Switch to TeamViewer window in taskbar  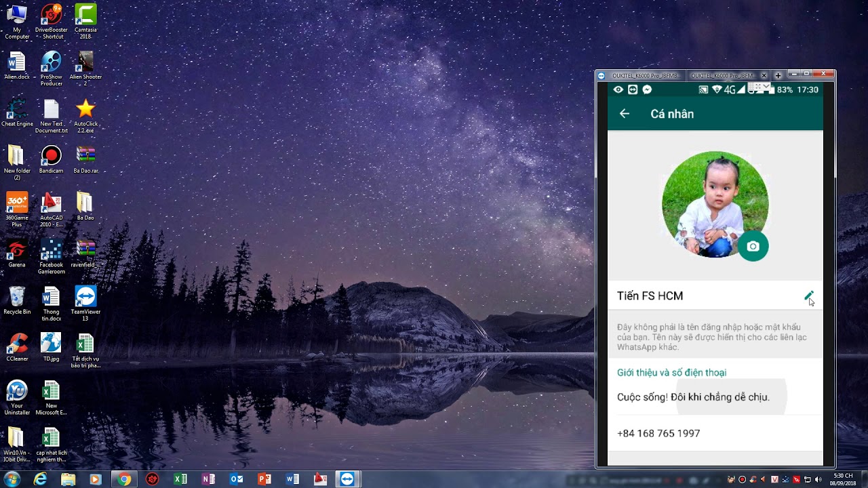pyautogui.click(x=348, y=479)
